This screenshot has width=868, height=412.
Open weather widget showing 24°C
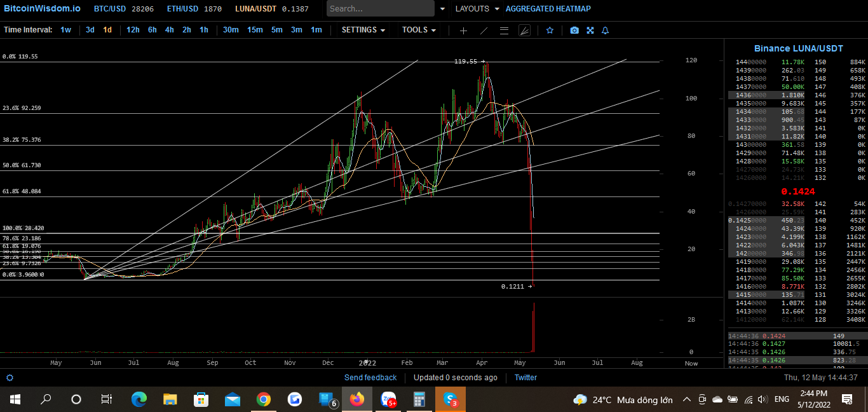pyautogui.click(x=623, y=400)
